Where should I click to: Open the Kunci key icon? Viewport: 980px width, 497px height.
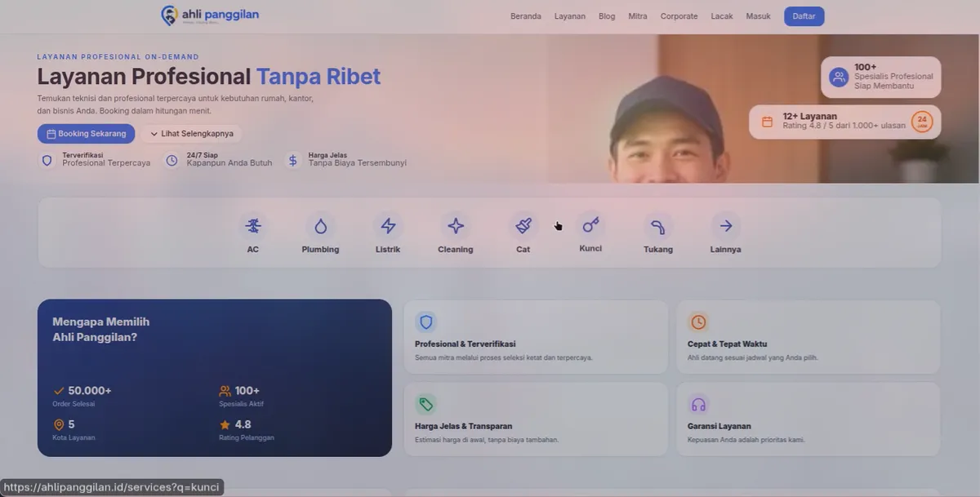point(590,224)
